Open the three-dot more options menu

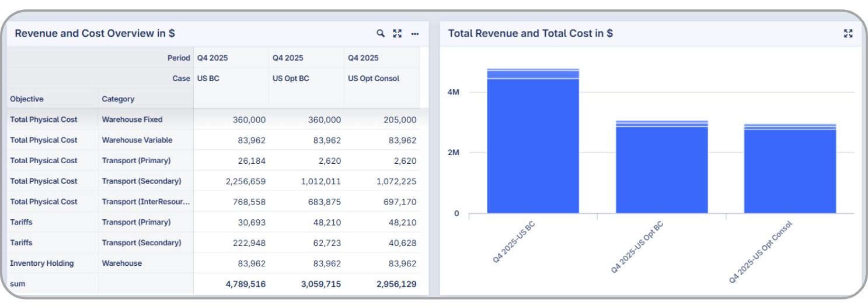[415, 34]
